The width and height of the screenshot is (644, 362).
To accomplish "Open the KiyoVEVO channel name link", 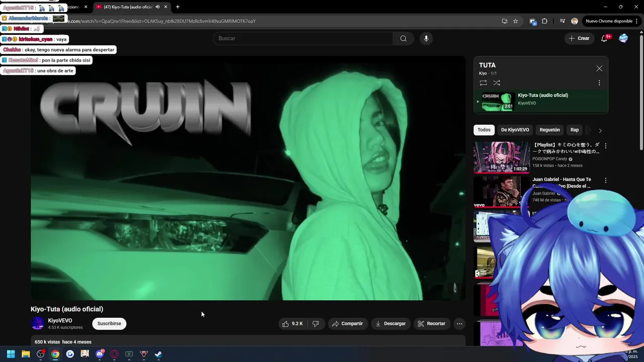I will click(x=60, y=321).
